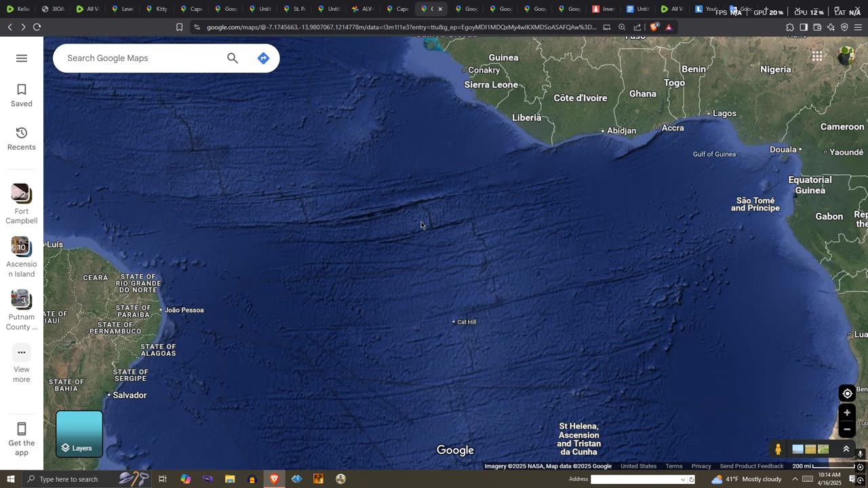
Task: Show hidden system tray icons
Action: coord(795,479)
